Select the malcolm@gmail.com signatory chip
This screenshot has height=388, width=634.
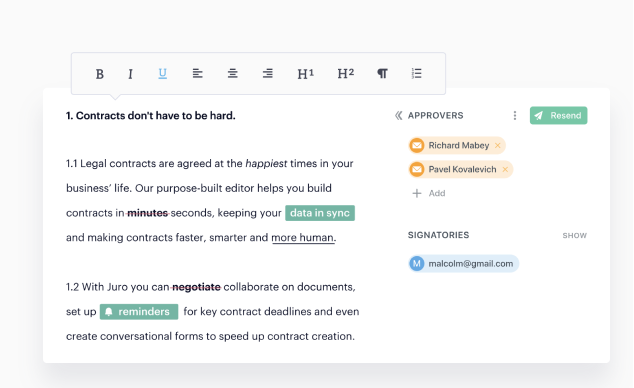click(x=464, y=264)
